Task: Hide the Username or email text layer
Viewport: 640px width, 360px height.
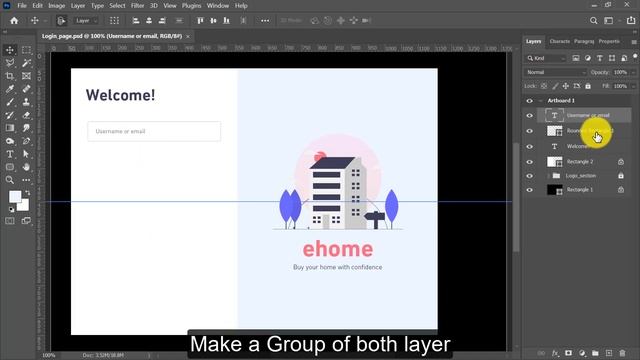Action: click(529, 116)
